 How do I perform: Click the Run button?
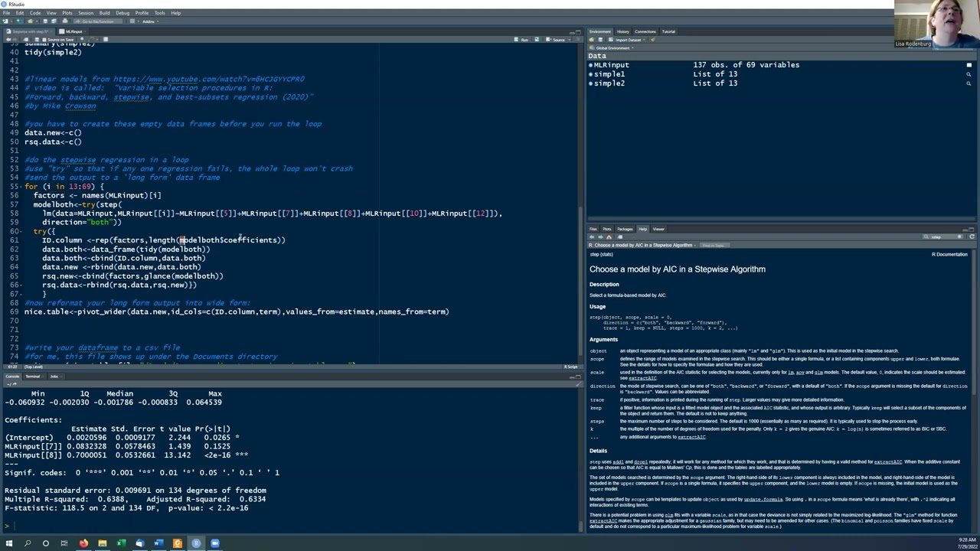(x=523, y=40)
